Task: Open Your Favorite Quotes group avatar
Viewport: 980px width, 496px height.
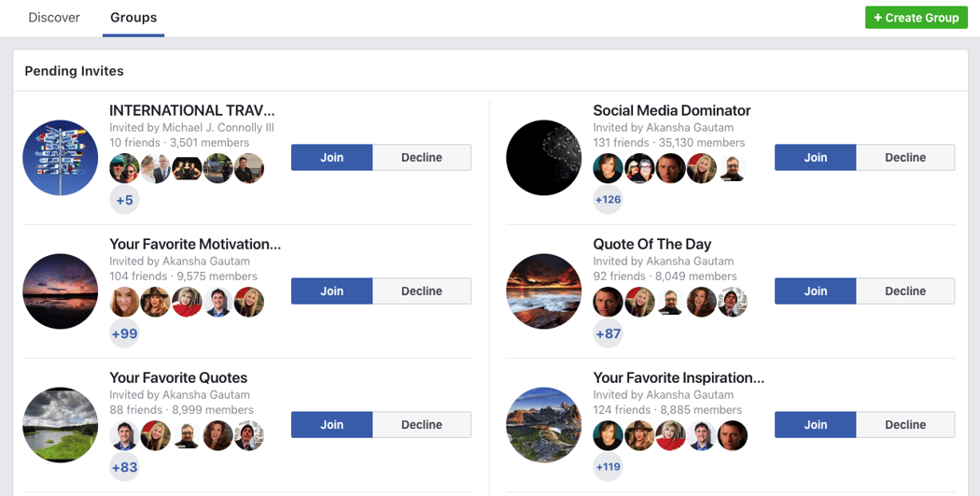Action: click(x=60, y=425)
